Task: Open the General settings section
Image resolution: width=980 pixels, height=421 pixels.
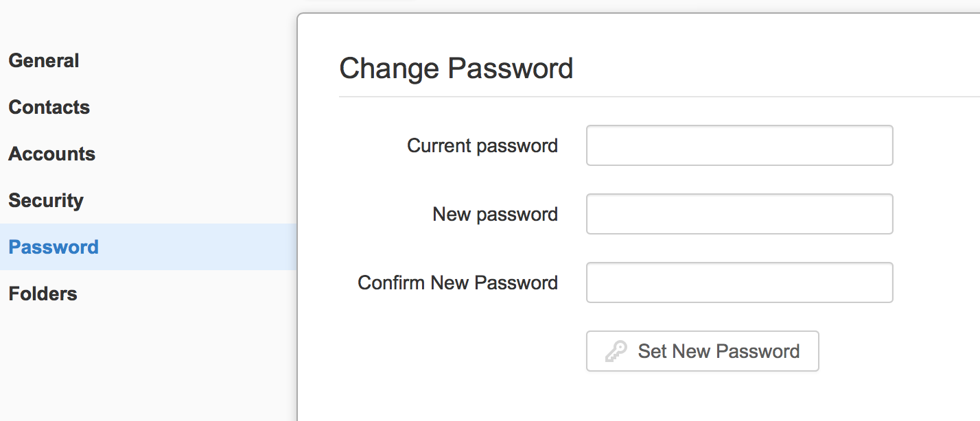Action: 44,60
